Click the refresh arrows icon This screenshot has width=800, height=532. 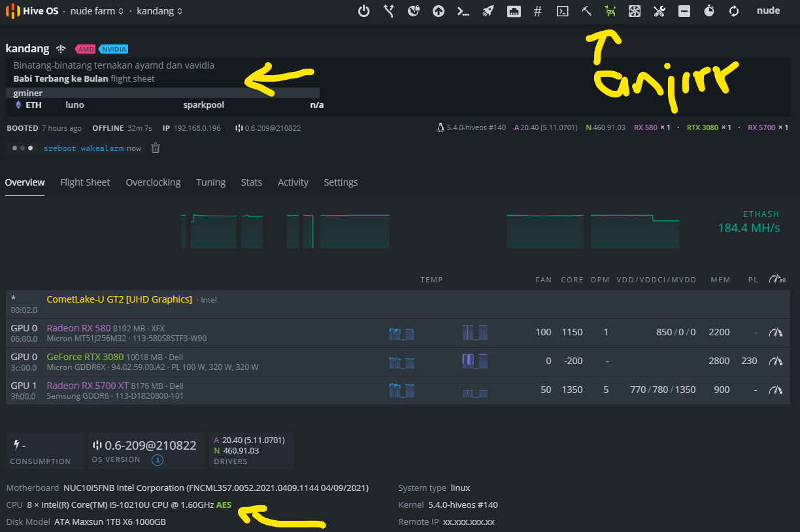(734, 11)
